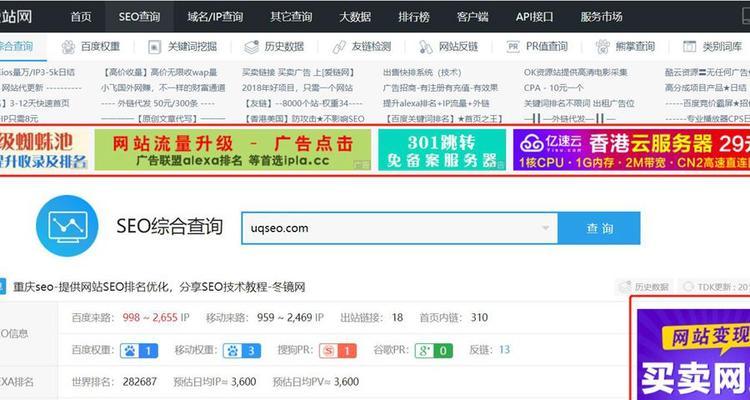
Task: Open the 301跳转 免备案服务器 banner
Action: (x=442, y=149)
